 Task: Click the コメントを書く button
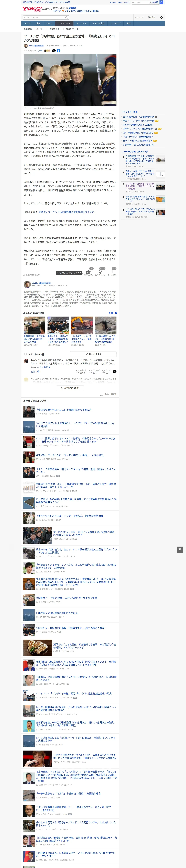point(93,354)
